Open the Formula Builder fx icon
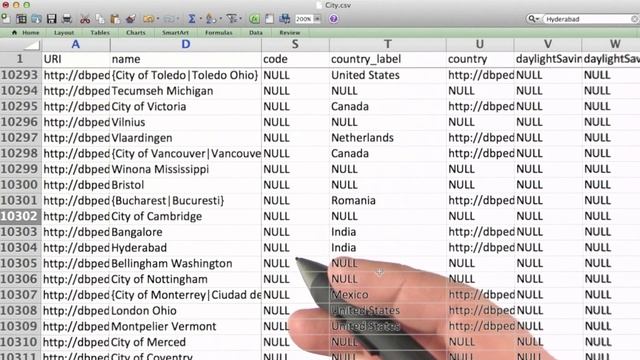Image resolution: width=640 pixels, height=360 pixels. 254,19
